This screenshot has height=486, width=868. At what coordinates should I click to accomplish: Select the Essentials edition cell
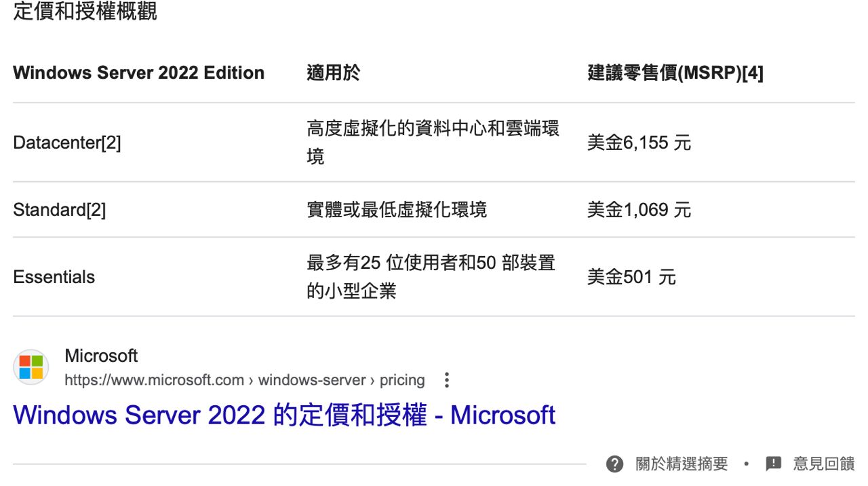tap(54, 277)
